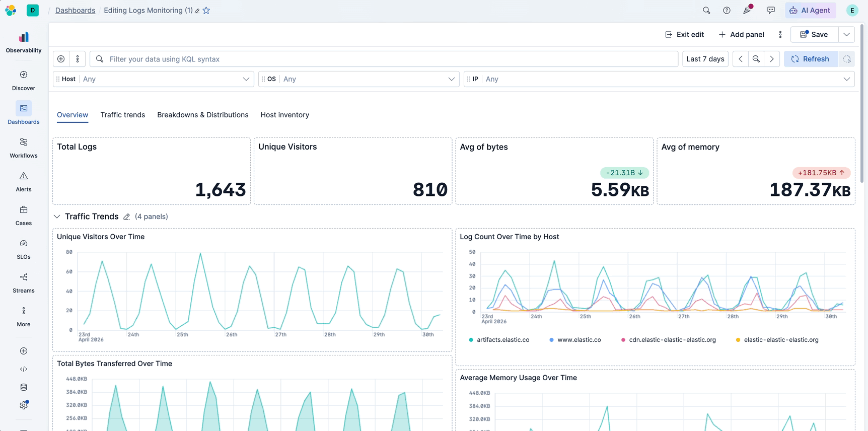The width and height of the screenshot is (868, 431).
Task: Add a filter with the plus icon
Action: tap(61, 59)
